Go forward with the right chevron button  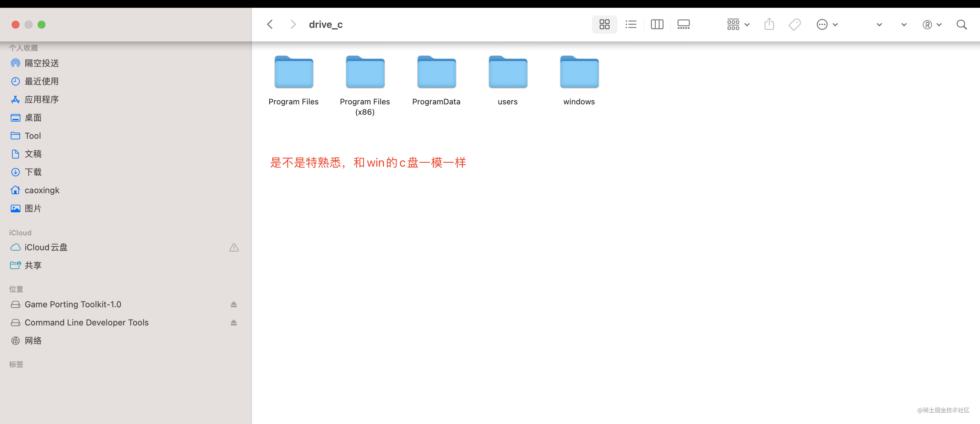pyautogui.click(x=293, y=25)
